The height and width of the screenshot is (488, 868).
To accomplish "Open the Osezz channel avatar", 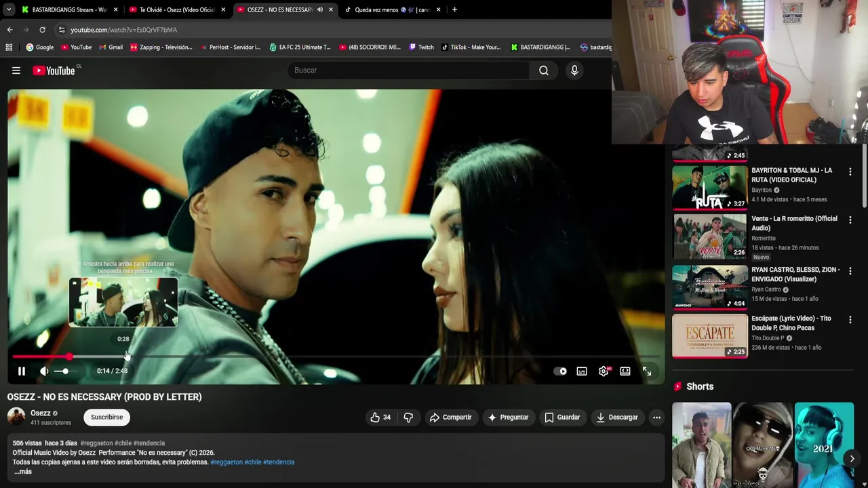I will (16, 417).
